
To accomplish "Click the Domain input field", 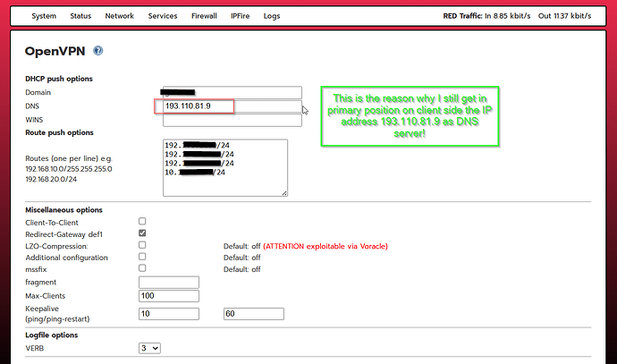I will tap(232, 92).
